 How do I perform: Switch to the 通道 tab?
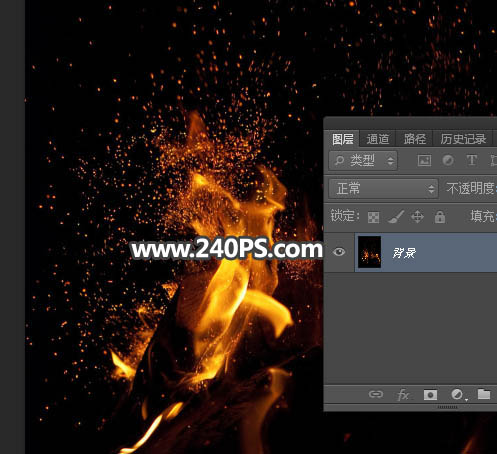378,139
